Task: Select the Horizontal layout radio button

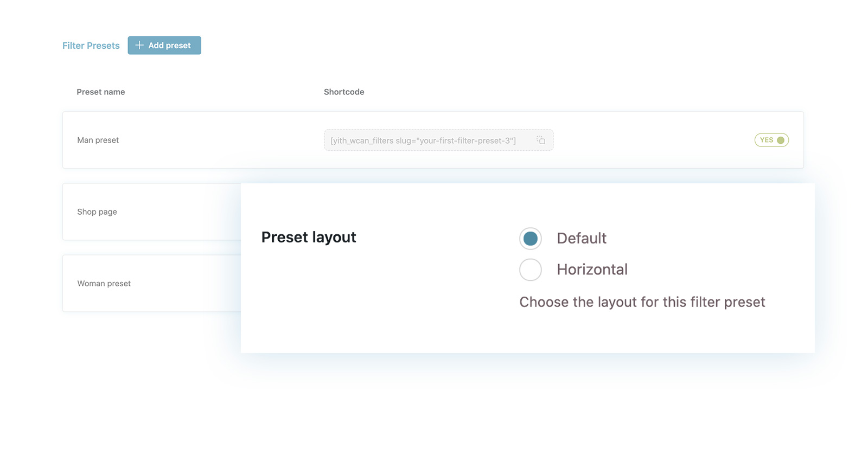Action: point(531,270)
